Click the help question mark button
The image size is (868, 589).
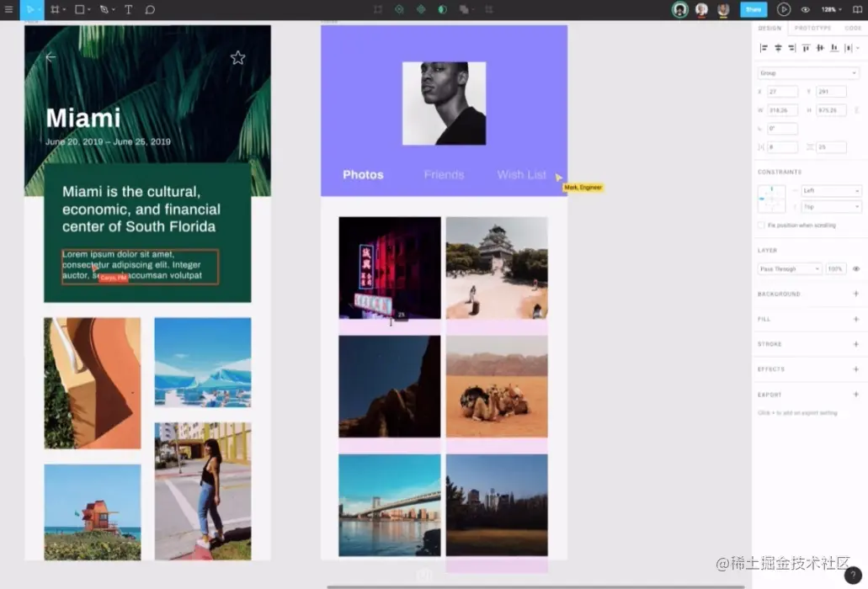853,576
